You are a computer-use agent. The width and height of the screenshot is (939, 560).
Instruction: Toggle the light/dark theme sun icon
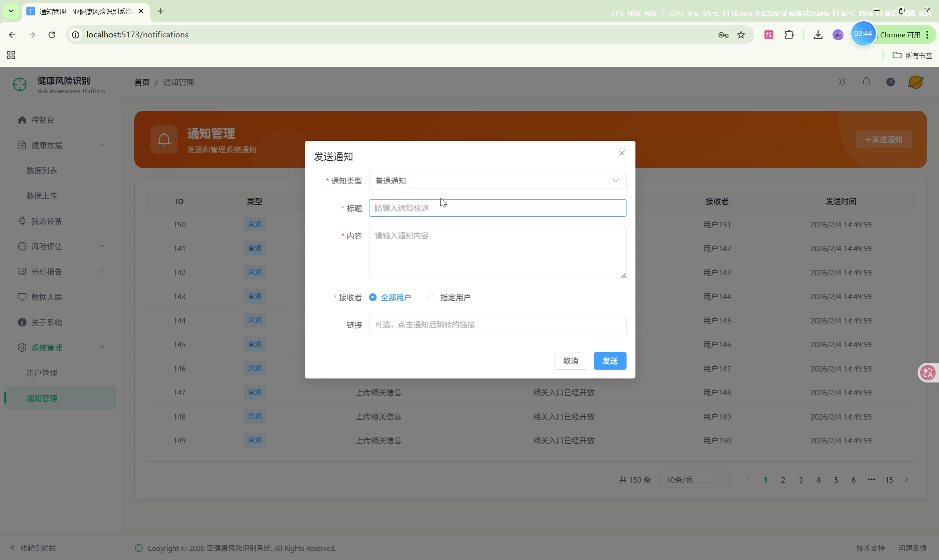(842, 82)
